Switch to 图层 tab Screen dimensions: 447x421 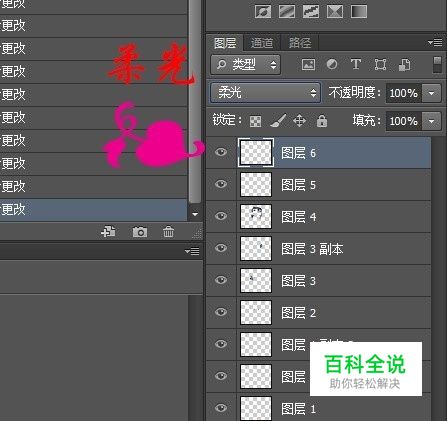click(225, 43)
